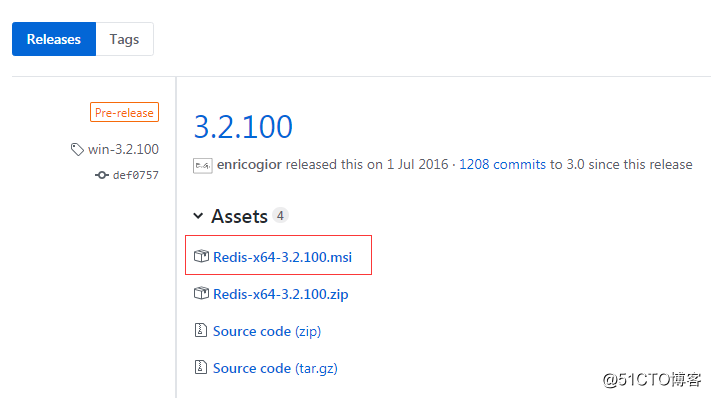Click the release date text 1 Jul 2016
This screenshot has width=711, height=398.
[x=417, y=164]
